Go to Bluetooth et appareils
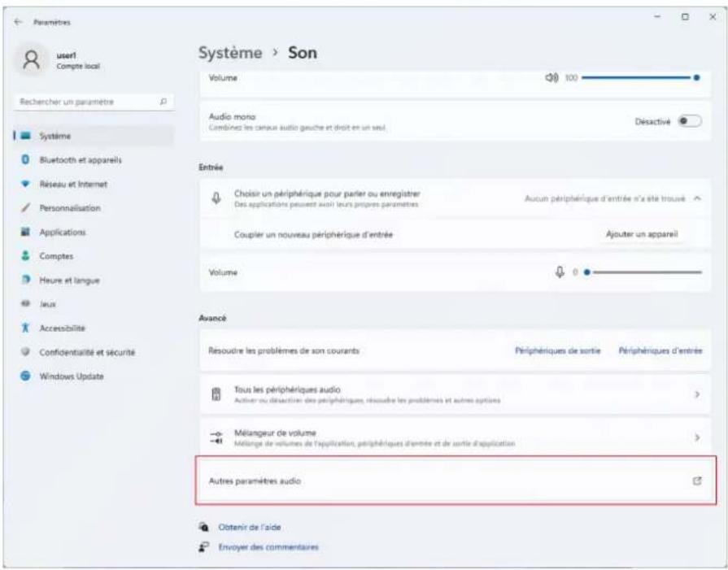The image size is (728, 570). [x=94, y=159]
